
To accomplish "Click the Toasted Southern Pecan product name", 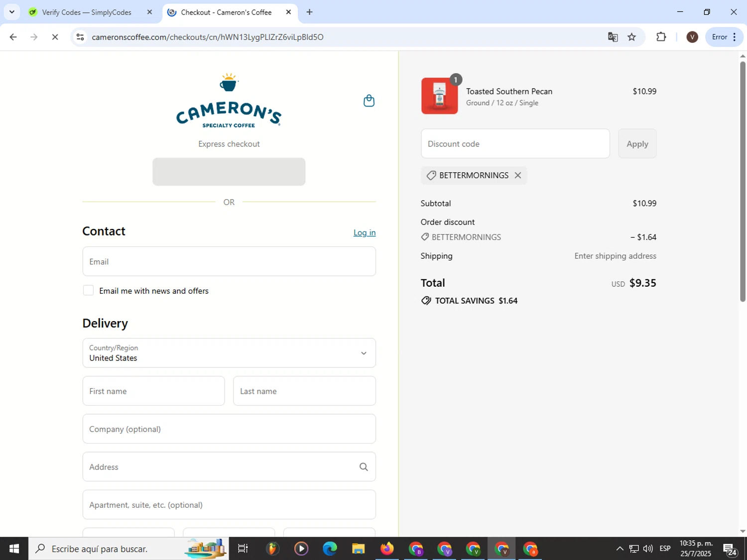I will click(509, 91).
